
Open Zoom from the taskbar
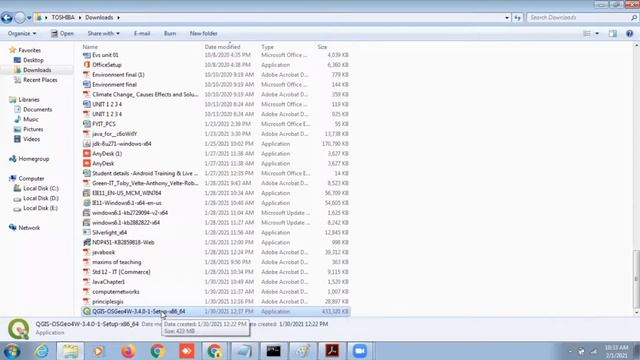pyautogui.click(x=360, y=351)
